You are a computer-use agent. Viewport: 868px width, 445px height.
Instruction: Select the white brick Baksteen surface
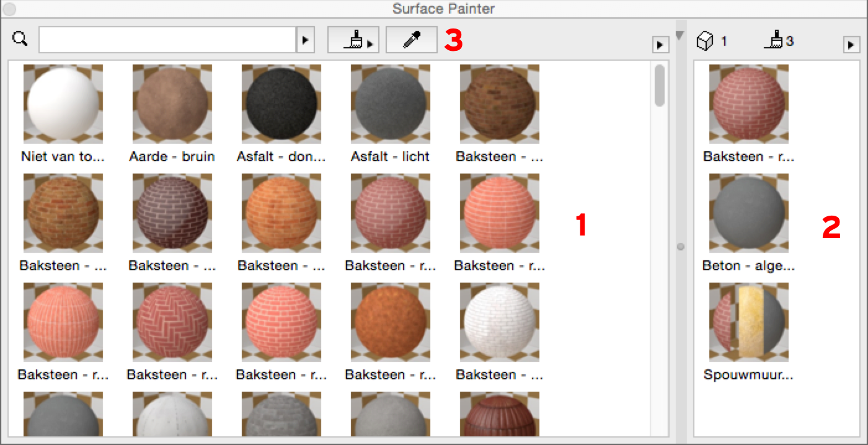pos(499,332)
